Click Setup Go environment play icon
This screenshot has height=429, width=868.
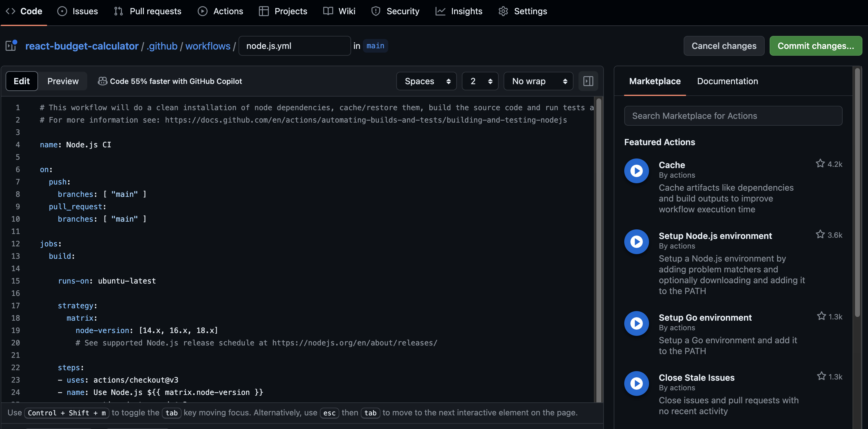(636, 323)
